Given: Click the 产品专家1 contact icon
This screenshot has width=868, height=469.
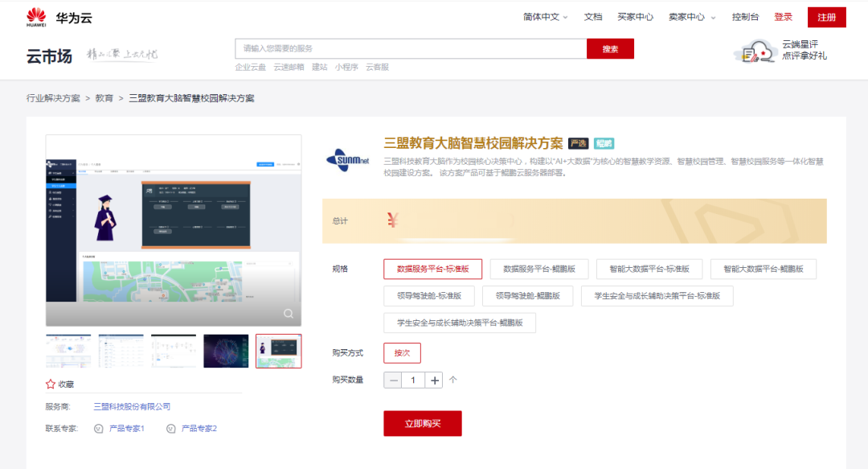Looking at the screenshot, I should coord(99,429).
